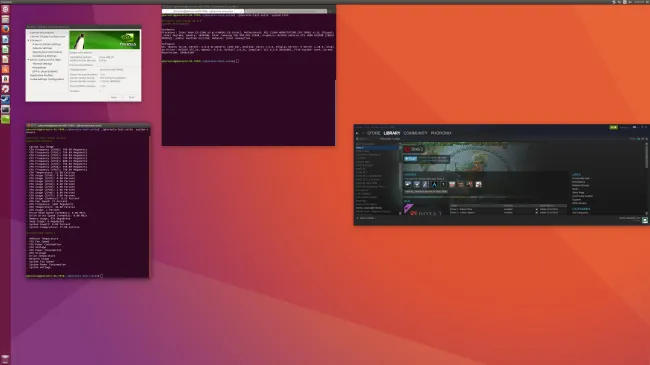Open the Ubuntu Software launcher icon
The height and width of the screenshot is (365, 650).
coord(5,69)
